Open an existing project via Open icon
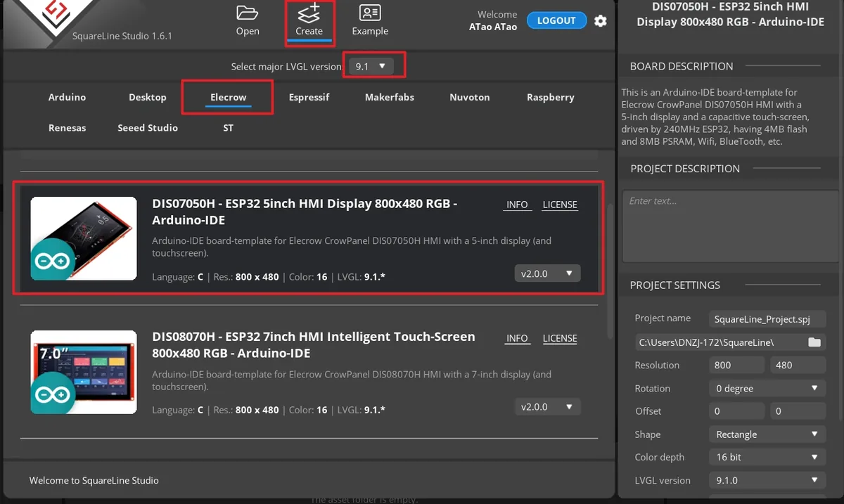 click(x=248, y=20)
